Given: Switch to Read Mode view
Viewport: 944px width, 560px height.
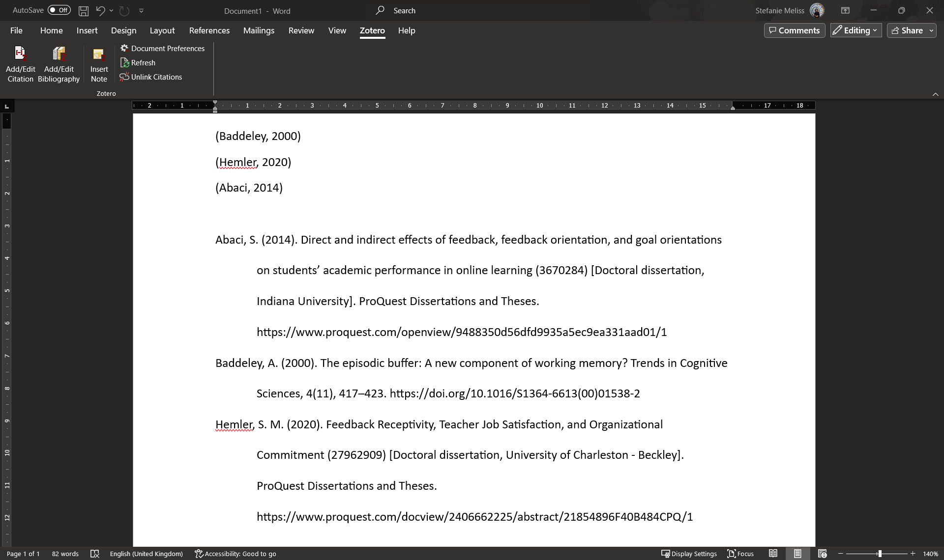Looking at the screenshot, I should pyautogui.click(x=773, y=554).
